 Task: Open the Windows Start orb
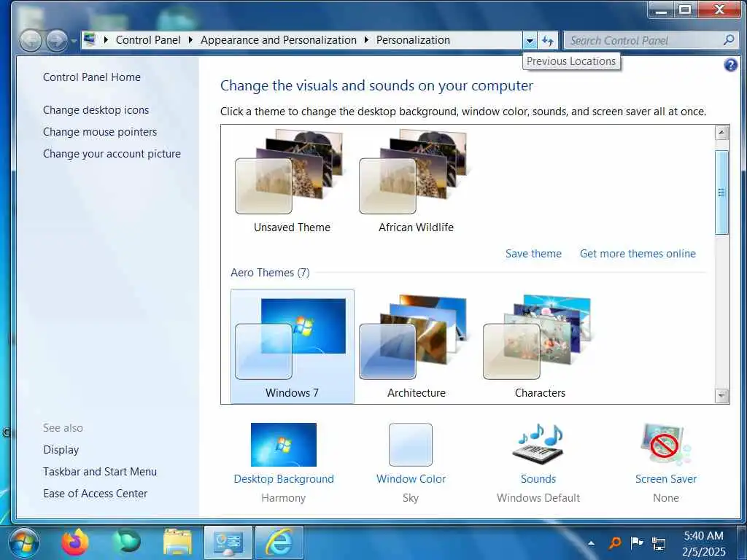[x=24, y=542]
